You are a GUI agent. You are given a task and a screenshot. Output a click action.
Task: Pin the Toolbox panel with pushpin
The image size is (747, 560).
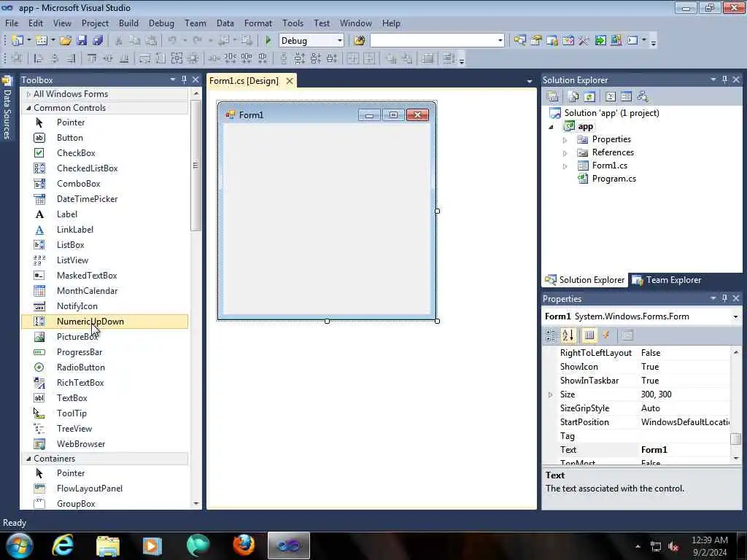(x=184, y=79)
